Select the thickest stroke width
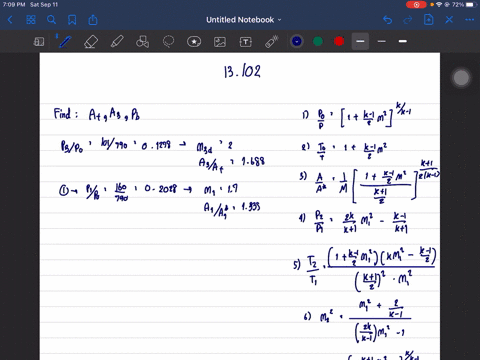480x360 pixels. coord(403,41)
